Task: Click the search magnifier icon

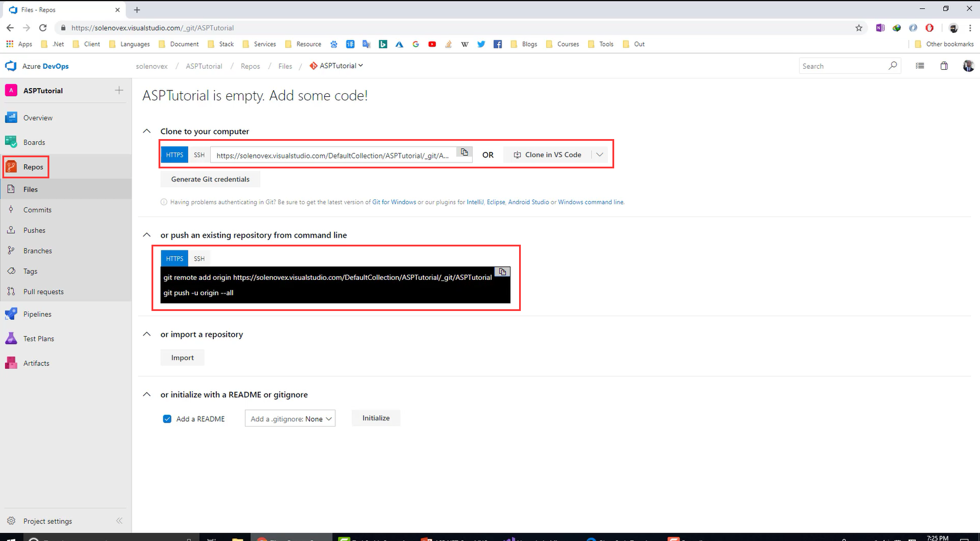Action: (893, 66)
